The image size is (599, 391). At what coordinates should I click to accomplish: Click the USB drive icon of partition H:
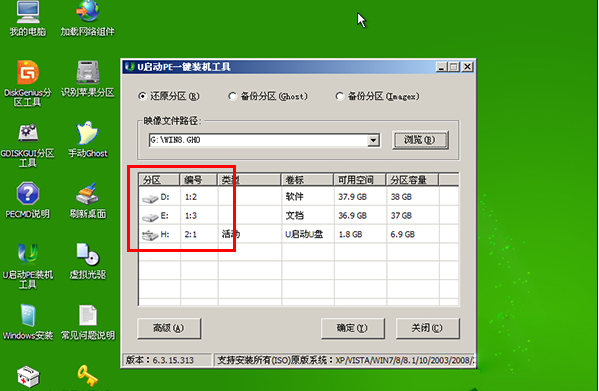150,235
